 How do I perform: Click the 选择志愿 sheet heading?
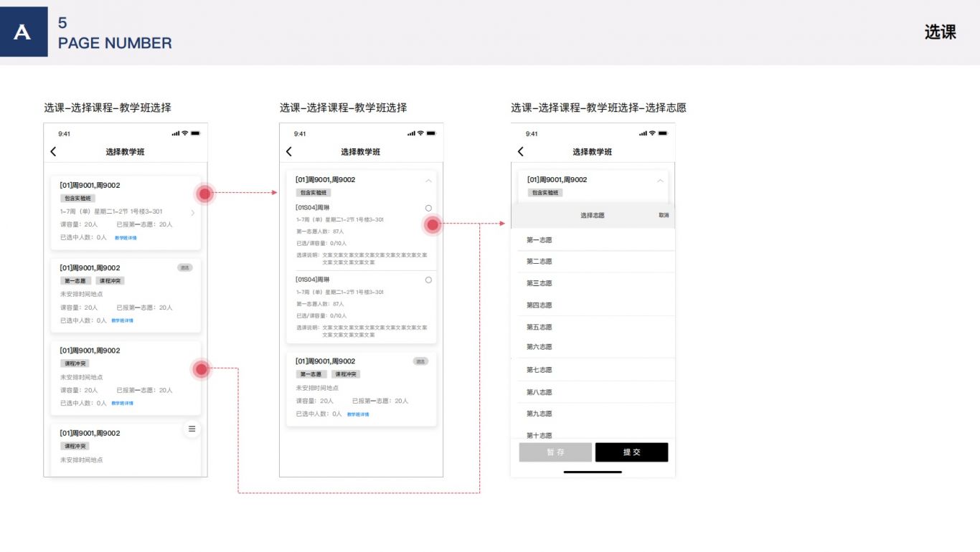[593, 215]
